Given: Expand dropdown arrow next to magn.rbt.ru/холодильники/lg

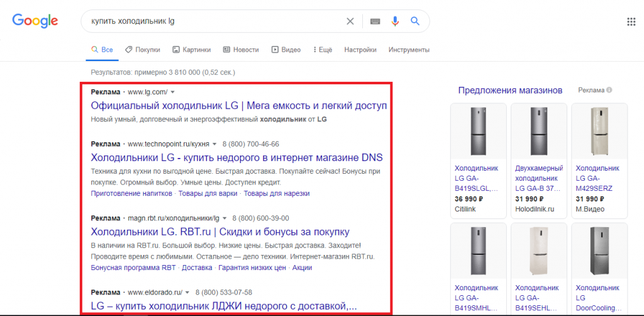Looking at the screenshot, I should 225,218.
